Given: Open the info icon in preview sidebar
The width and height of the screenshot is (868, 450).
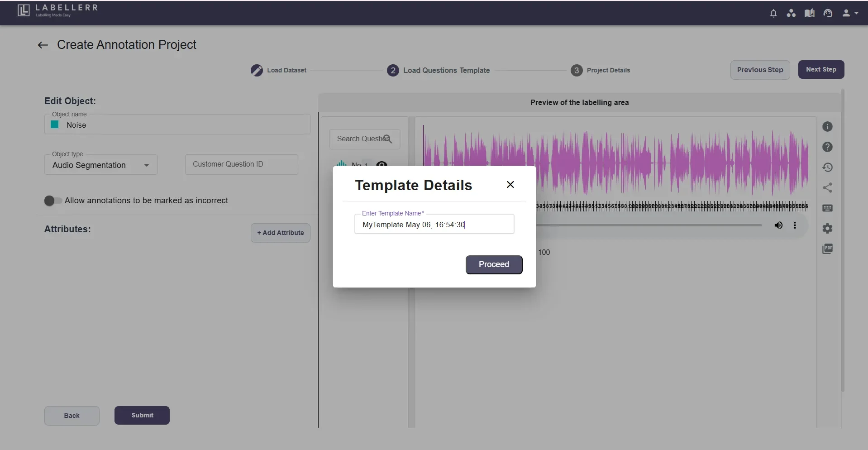Looking at the screenshot, I should (827, 127).
